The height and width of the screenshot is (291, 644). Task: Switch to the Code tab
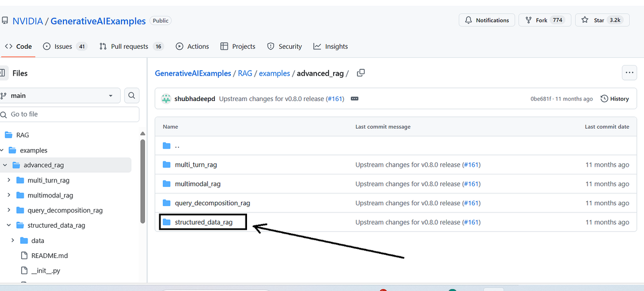click(x=18, y=46)
